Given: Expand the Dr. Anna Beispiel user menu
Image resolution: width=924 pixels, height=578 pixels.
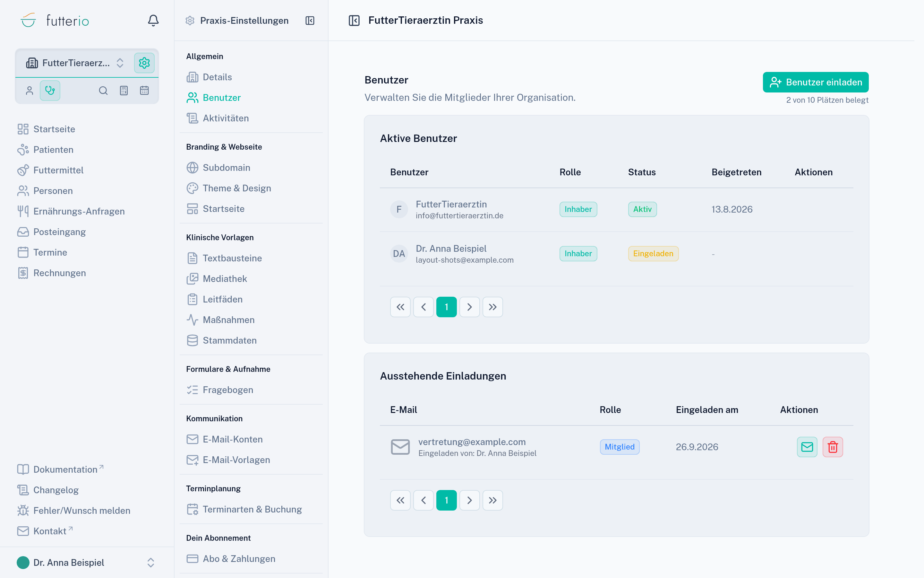Looking at the screenshot, I should [87, 562].
